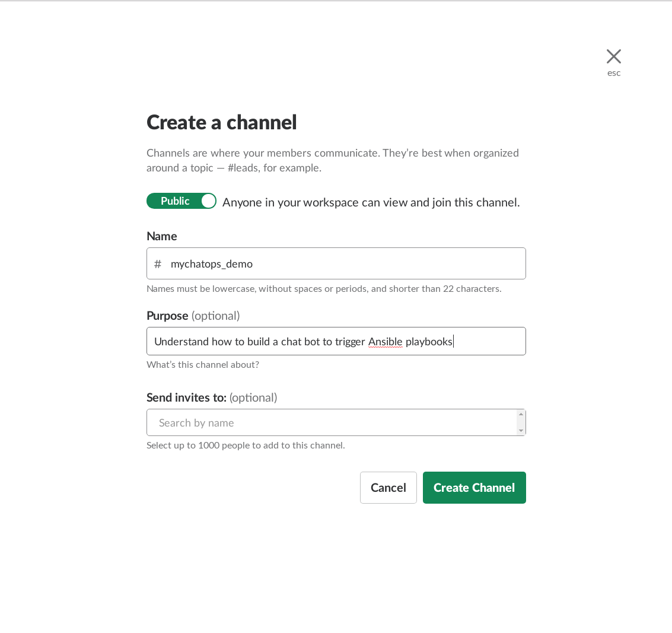Viewport: 672px width, 633px height.
Task: Click the white knob on the Public toggle
Action: pyautogui.click(x=208, y=201)
